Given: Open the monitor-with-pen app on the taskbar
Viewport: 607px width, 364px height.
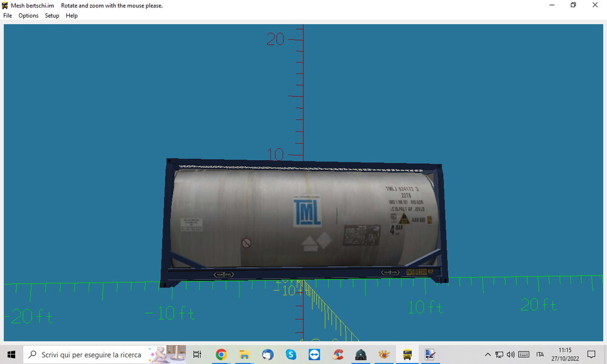Looking at the screenshot, I should click(430, 354).
